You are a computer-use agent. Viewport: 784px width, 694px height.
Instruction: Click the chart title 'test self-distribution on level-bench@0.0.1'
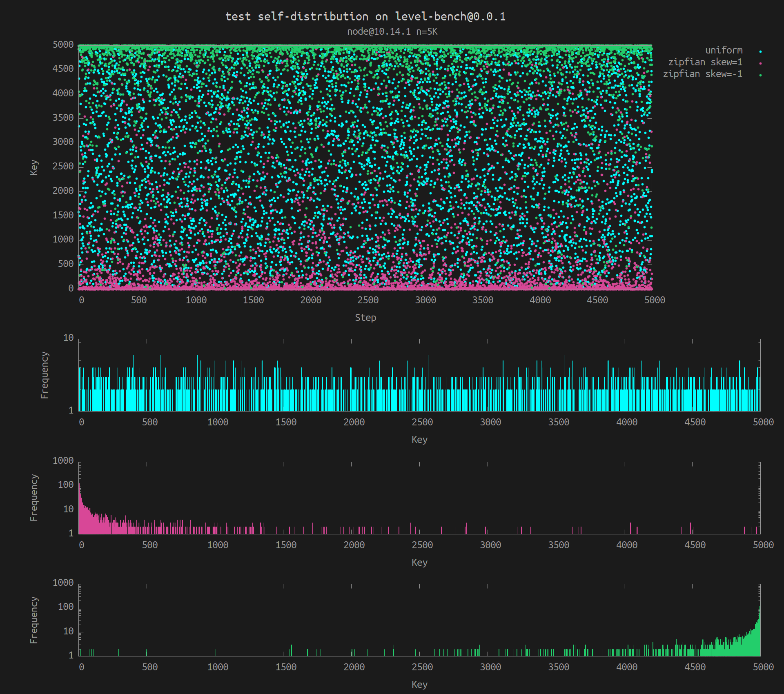pos(365,16)
